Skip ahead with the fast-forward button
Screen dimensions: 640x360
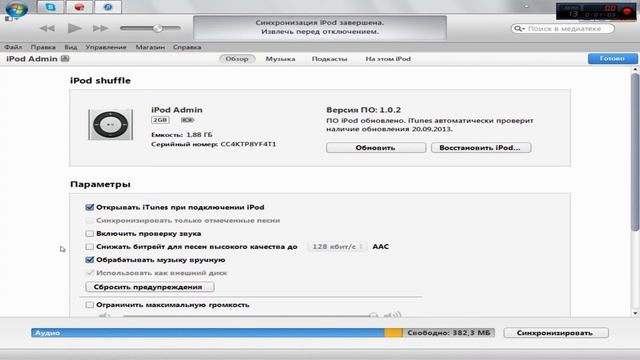point(100,28)
